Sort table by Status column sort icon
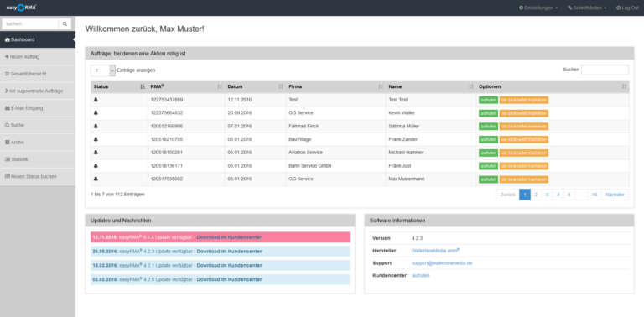The height and width of the screenshot is (317, 644). click(142, 86)
